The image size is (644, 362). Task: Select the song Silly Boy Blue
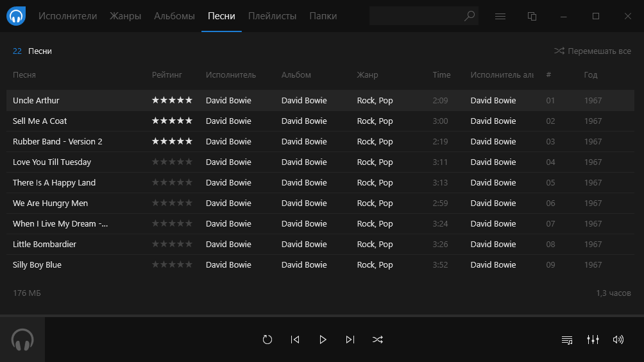37,264
